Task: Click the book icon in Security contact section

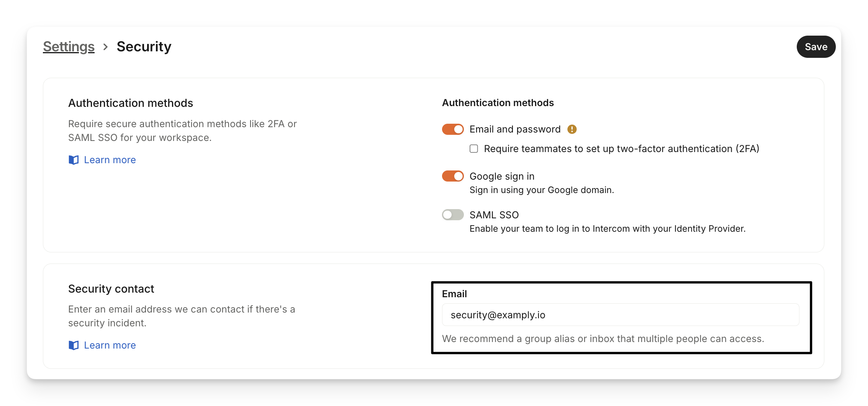Action: pos(74,345)
